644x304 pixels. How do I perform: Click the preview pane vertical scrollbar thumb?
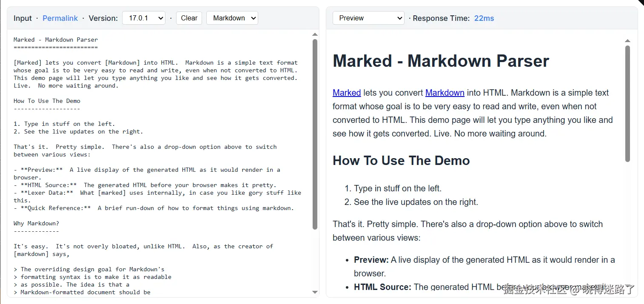(627, 103)
